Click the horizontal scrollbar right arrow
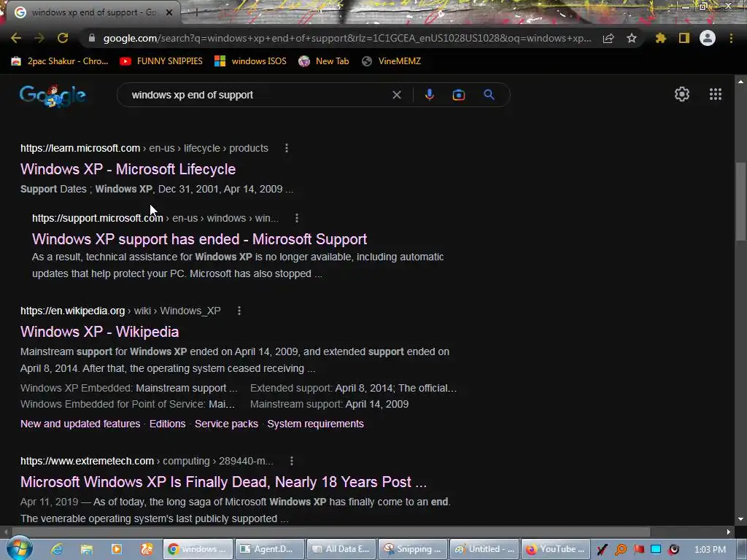This screenshot has height=560, width=747. tap(729, 532)
